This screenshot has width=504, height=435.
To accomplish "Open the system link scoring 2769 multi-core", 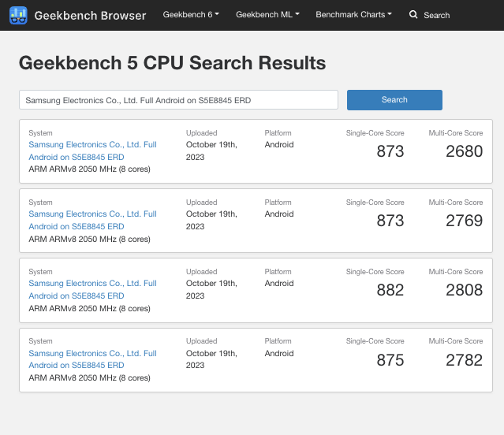I will 92,220.
